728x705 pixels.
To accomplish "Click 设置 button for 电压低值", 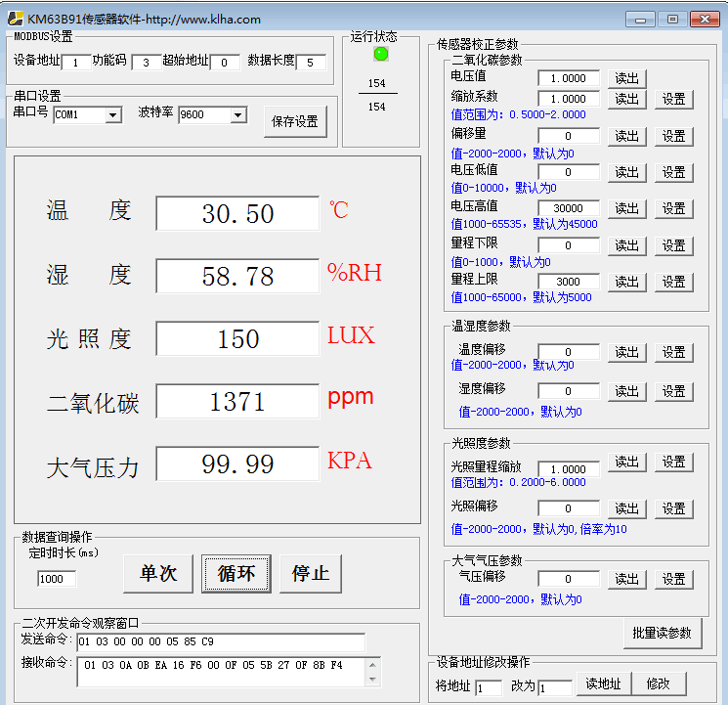I will 674,172.
